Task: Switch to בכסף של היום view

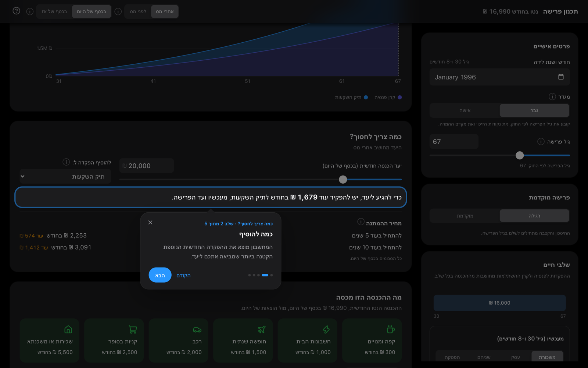Action: [92, 11]
